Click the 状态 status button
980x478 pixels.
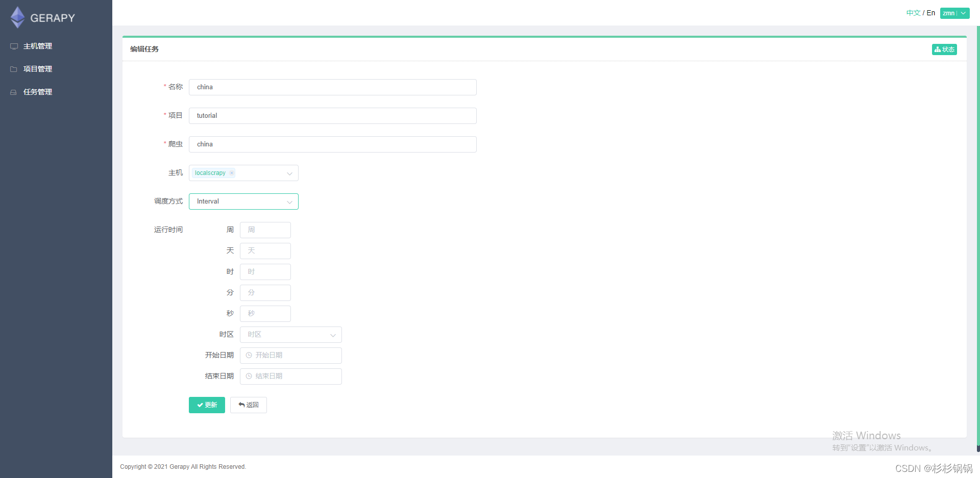tap(944, 49)
